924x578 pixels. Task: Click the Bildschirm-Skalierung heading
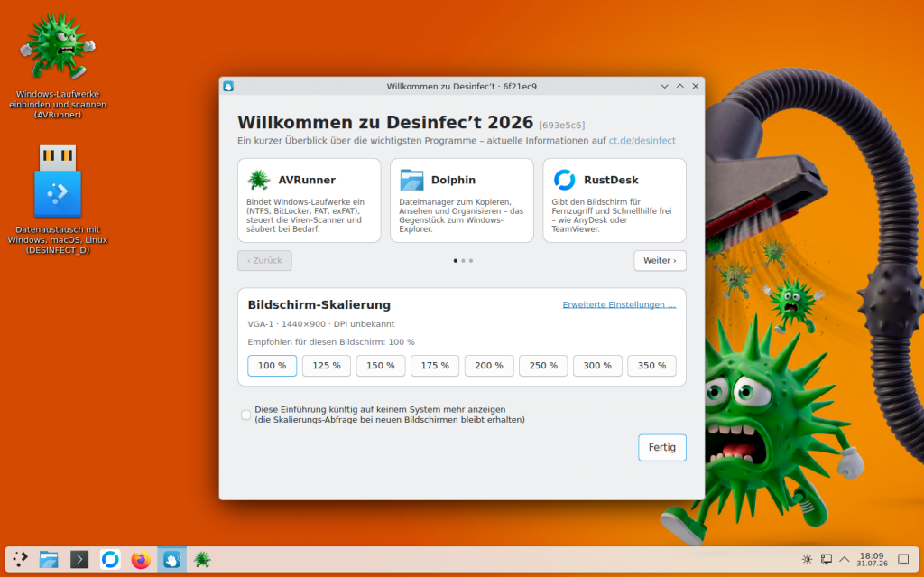(x=319, y=305)
